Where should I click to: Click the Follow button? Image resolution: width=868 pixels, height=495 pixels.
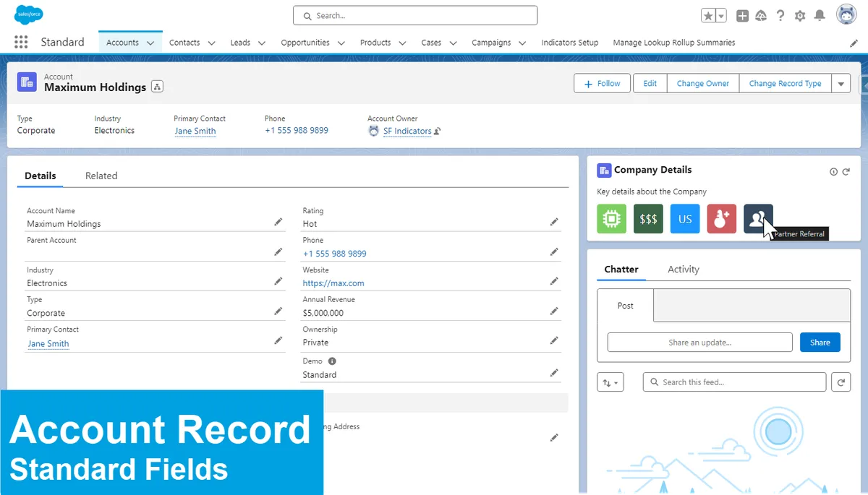[603, 84]
